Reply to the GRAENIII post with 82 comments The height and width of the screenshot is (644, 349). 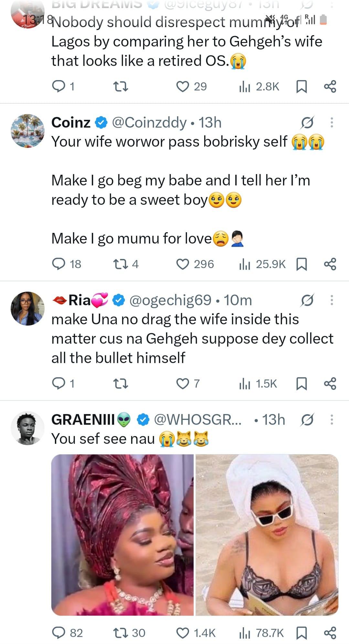coord(59,633)
